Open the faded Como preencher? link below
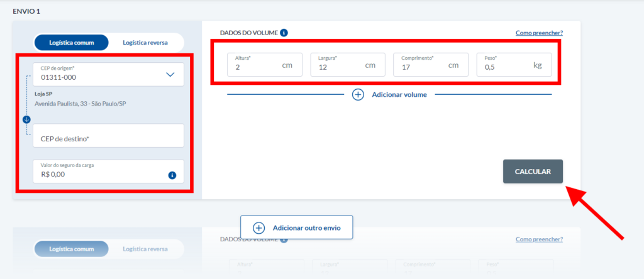The width and height of the screenshot is (644, 279). [539, 239]
